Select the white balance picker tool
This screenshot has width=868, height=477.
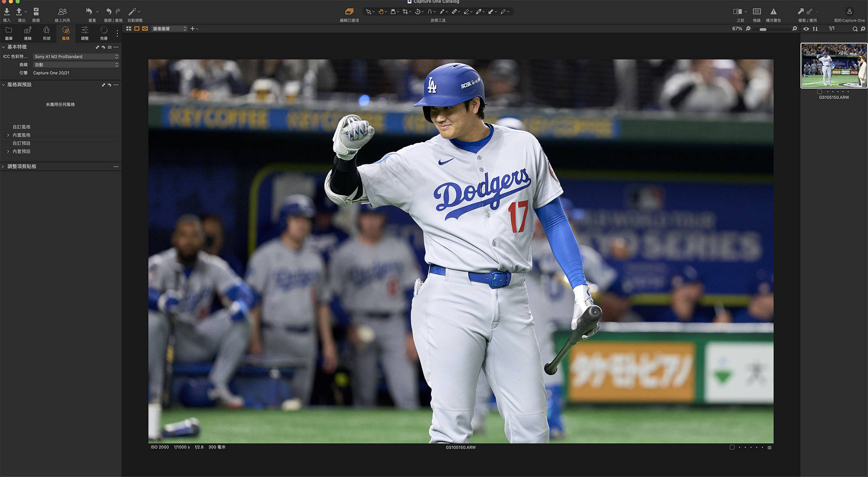click(478, 12)
